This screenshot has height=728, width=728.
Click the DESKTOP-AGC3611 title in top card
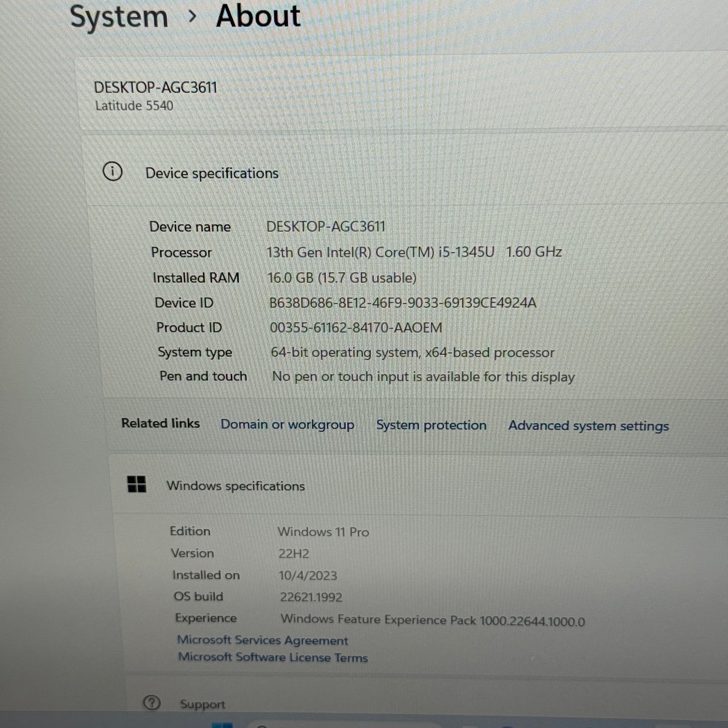click(x=155, y=87)
